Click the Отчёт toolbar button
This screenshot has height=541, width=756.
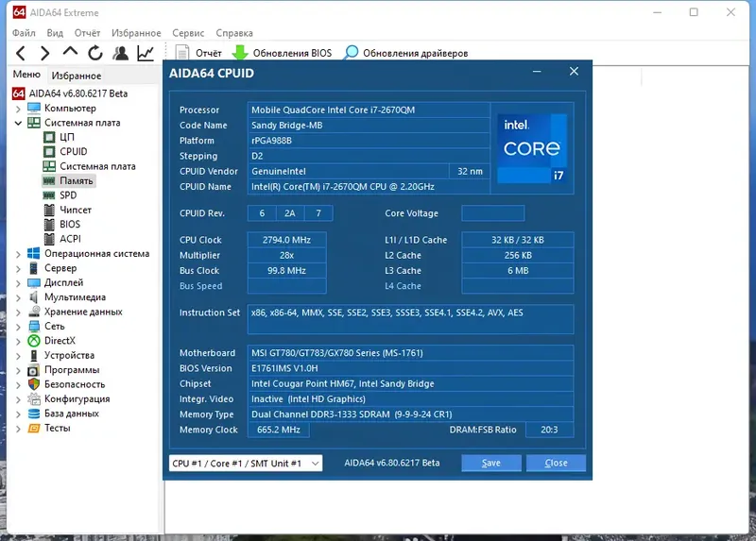198,53
